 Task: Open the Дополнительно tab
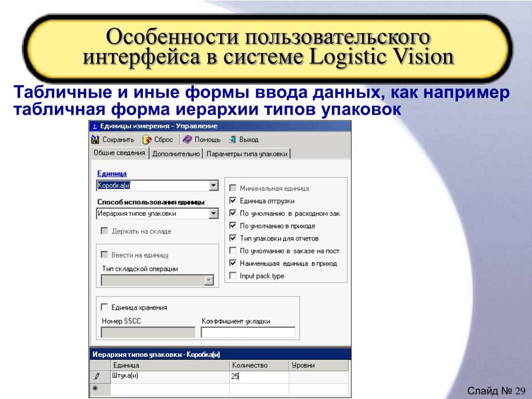tap(176, 154)
